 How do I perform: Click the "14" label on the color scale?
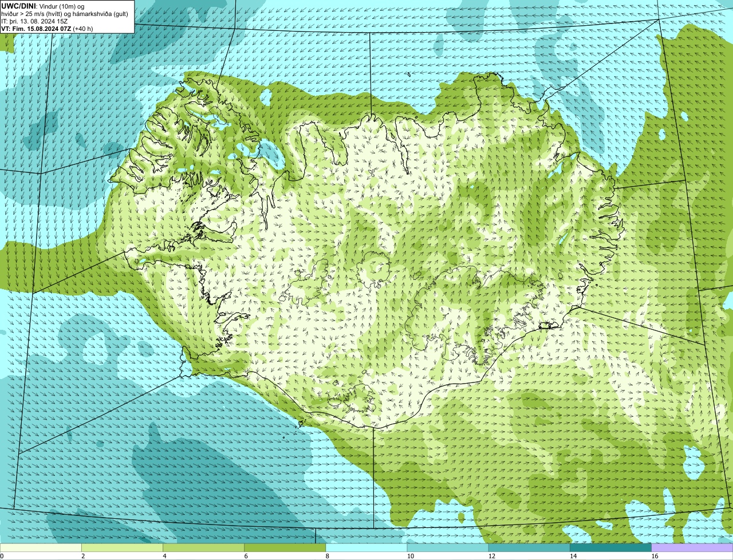pos(573,556)
